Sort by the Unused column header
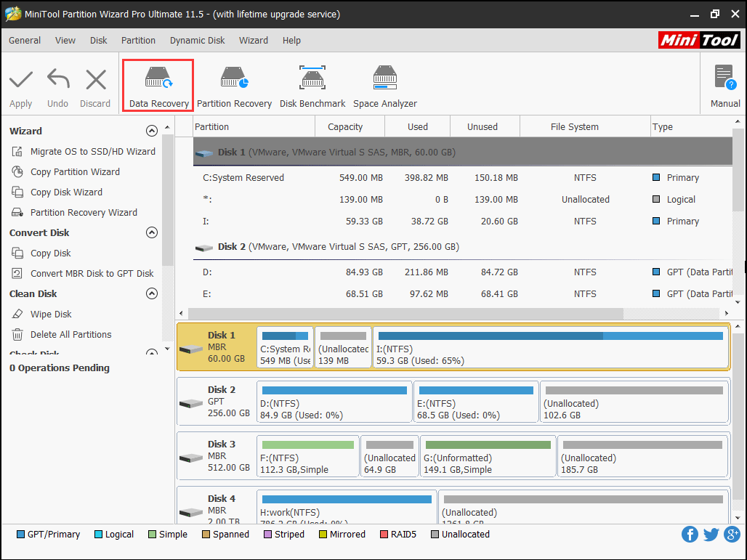Screen dimensions: 747x560 tap(485, 126)
